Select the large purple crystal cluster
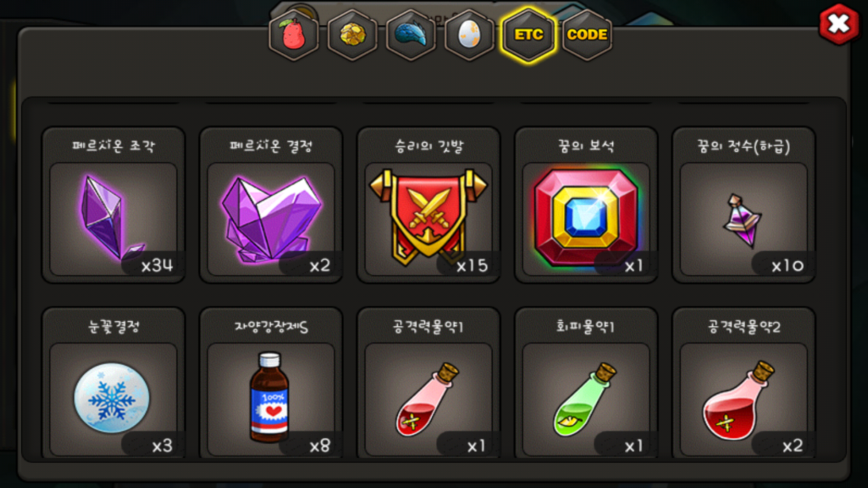This screenshot has width=868, height=488. [271, 219]
